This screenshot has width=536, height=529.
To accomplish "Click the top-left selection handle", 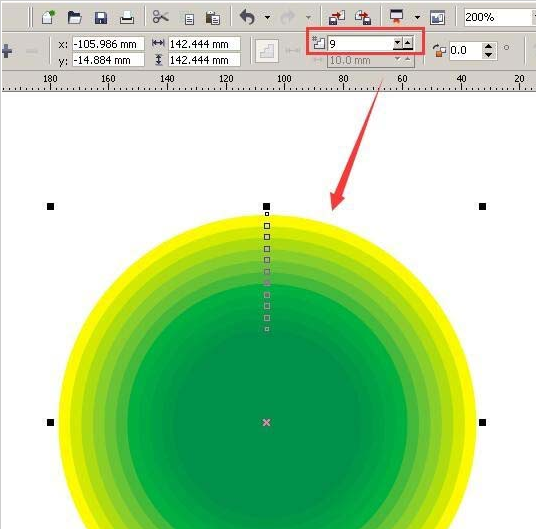I will coord(50,206).
